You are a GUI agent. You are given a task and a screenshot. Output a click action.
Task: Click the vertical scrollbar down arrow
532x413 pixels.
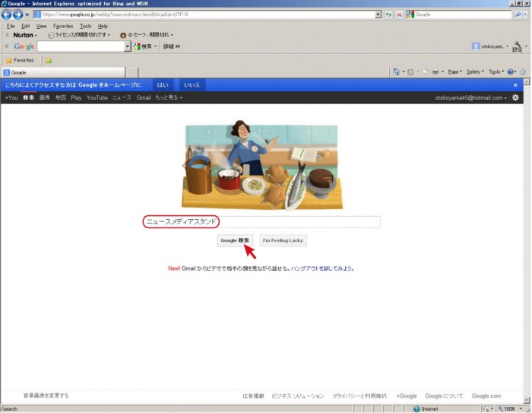(527, 400)
